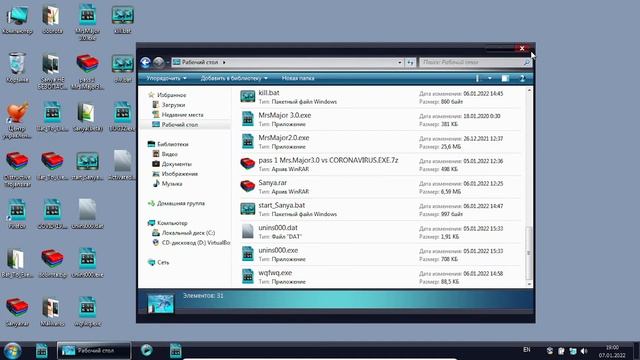This screenshot has width=640, height=360.
Task: Select unins000.dat file icon in the list
Action: click(247, 231)
